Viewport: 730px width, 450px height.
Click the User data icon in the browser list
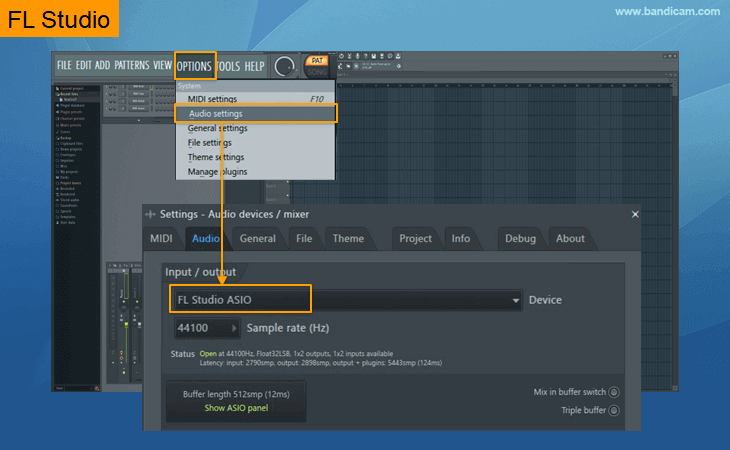coord(57,222)
